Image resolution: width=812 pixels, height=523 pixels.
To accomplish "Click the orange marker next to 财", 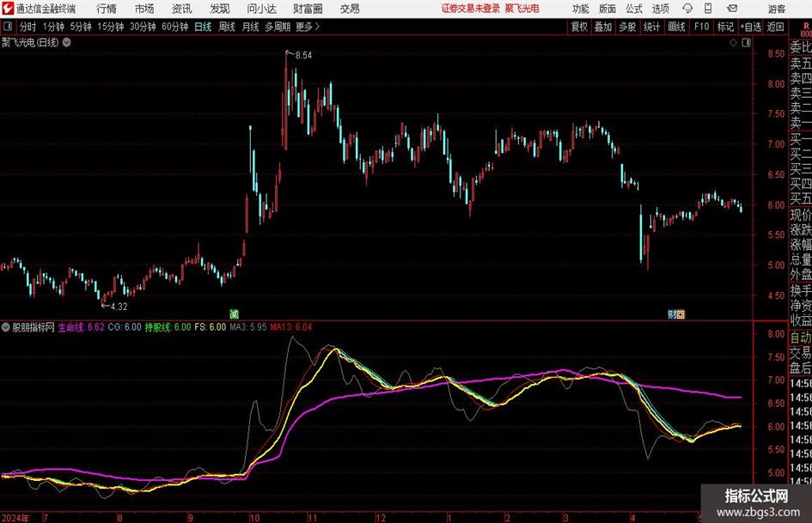I will coord(681,313).
